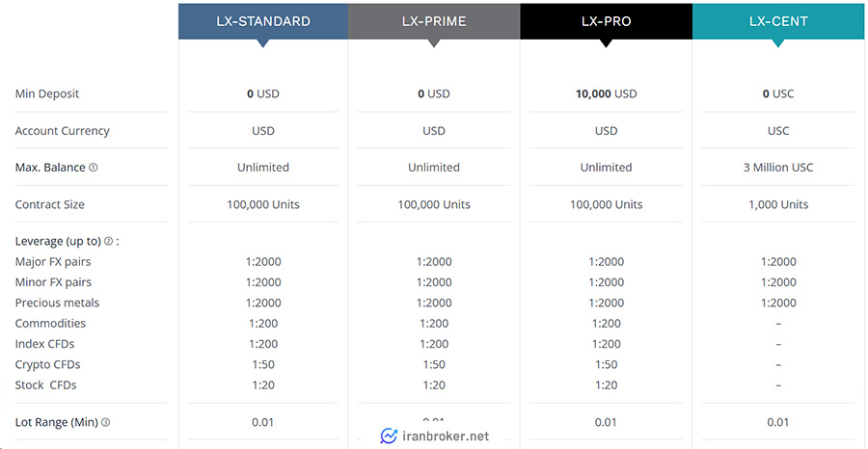The width and height of the screenshot is (868, 449).
Task: Click the arrow pointer under LX-CENT header
Action: 778,43
